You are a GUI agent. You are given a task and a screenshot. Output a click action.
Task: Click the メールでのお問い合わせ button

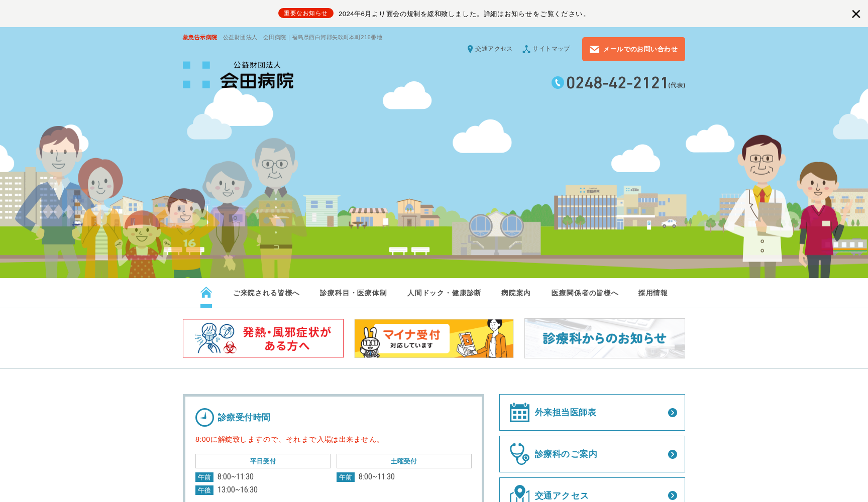click(633, 49)
